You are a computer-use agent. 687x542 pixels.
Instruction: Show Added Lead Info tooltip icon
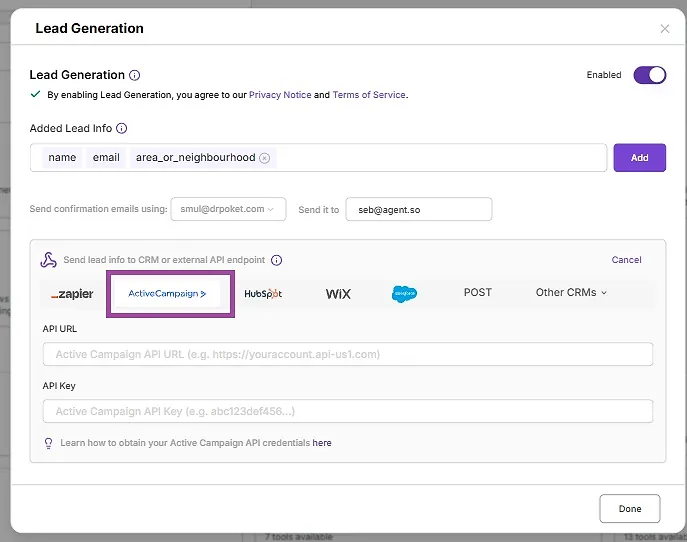121,128
